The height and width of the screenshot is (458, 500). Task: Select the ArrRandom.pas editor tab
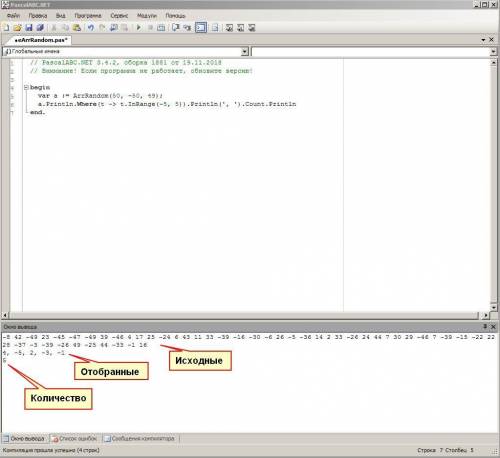[41, 40]
